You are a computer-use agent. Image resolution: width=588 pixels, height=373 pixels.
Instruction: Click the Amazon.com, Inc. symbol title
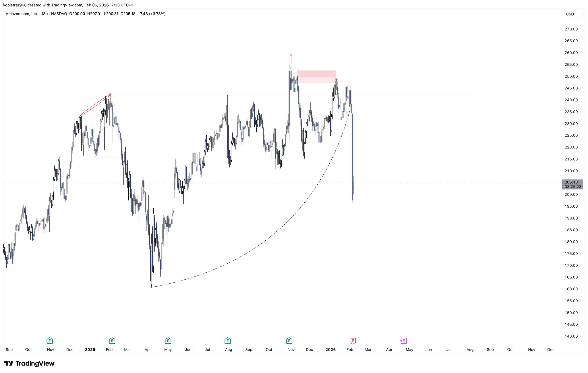[22, 14]
